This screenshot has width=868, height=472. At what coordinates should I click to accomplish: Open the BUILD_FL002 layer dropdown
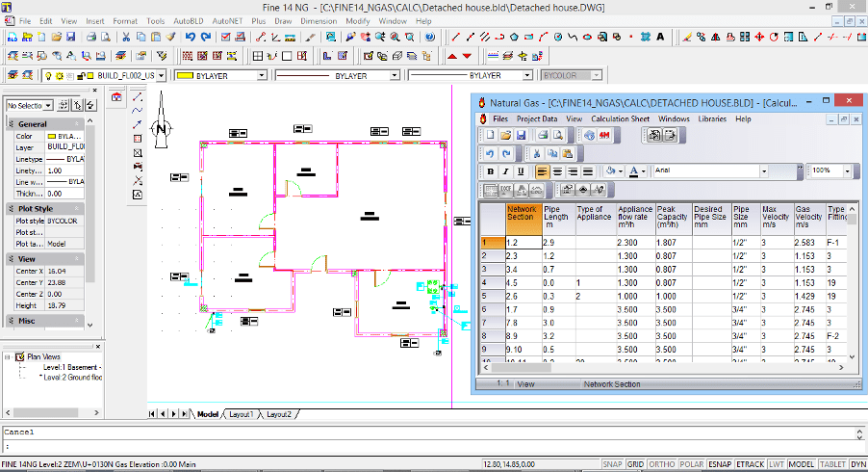(x=161, y=75)
